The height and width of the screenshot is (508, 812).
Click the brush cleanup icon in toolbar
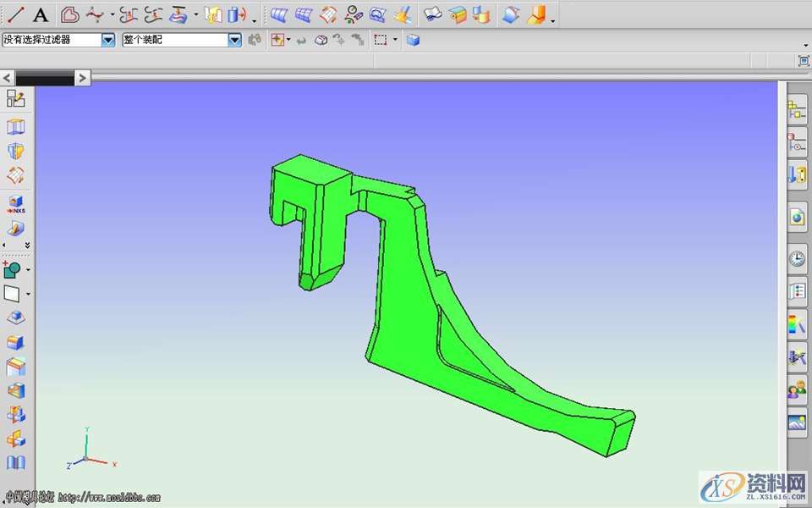(x=403, y=14)
